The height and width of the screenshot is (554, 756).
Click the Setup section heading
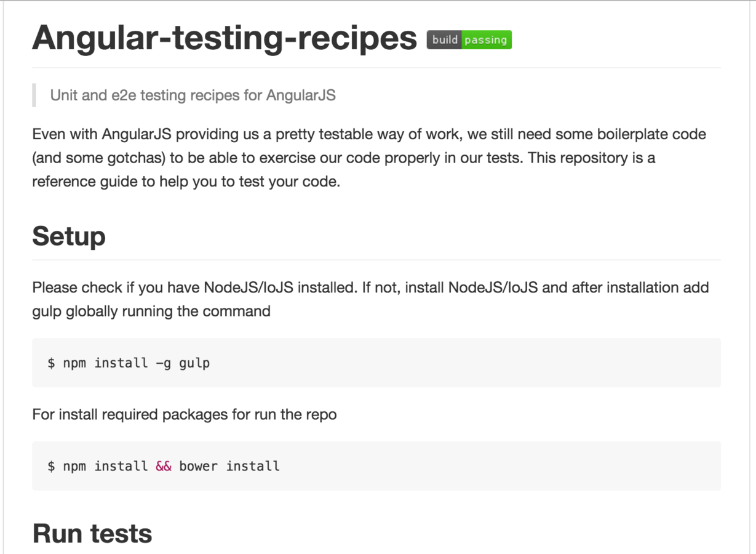coord(69,236)
